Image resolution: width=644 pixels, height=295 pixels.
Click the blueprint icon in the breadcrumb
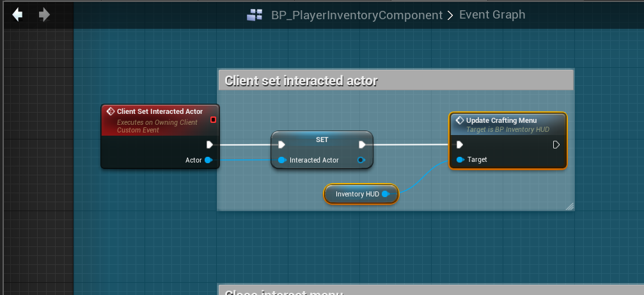point(255,15)
